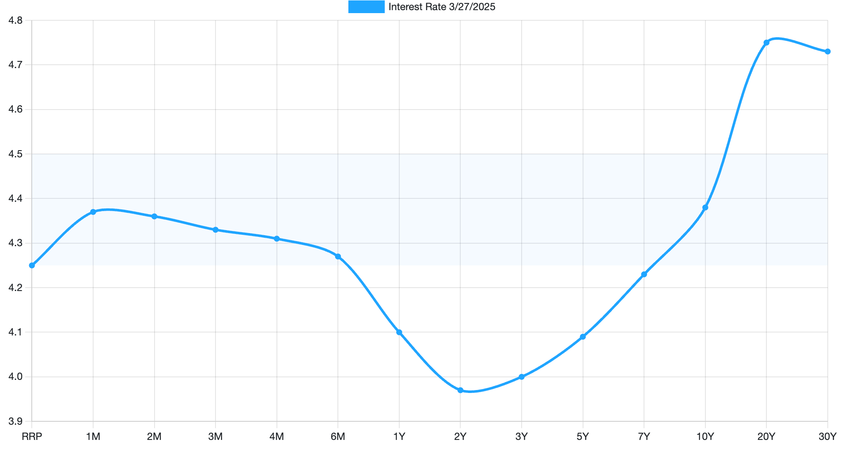The height and width of the screenshot is (467, 868).
Task: Click the 3Y data point at 4.0
Action: pos(522,376)
